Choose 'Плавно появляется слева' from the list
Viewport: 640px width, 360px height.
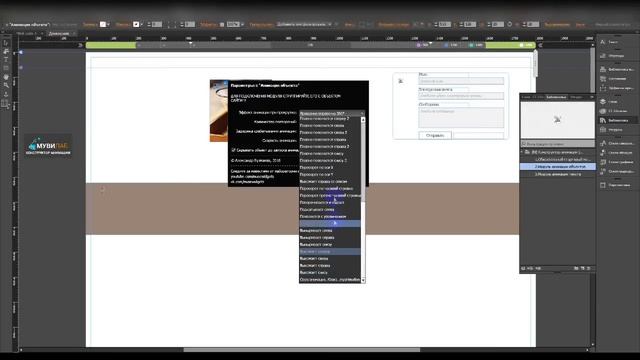coord(330,125)
